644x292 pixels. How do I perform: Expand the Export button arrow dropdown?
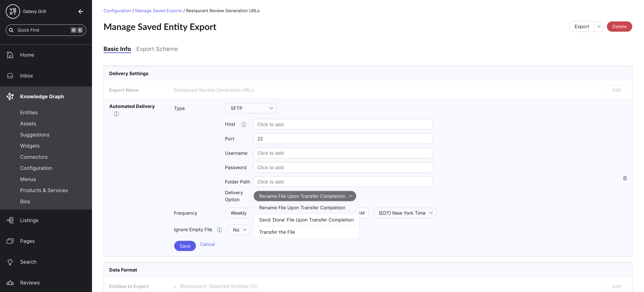tap(599, 27)
